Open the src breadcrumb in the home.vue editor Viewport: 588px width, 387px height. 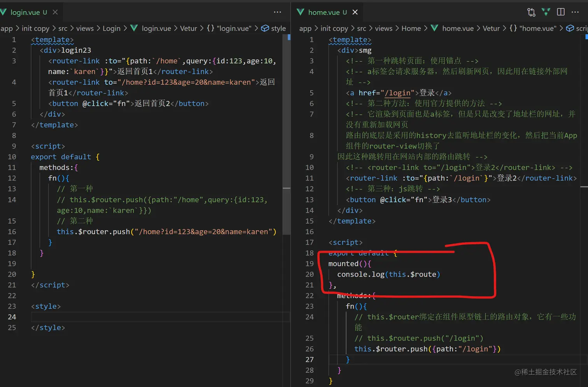[x=361, y=28]
